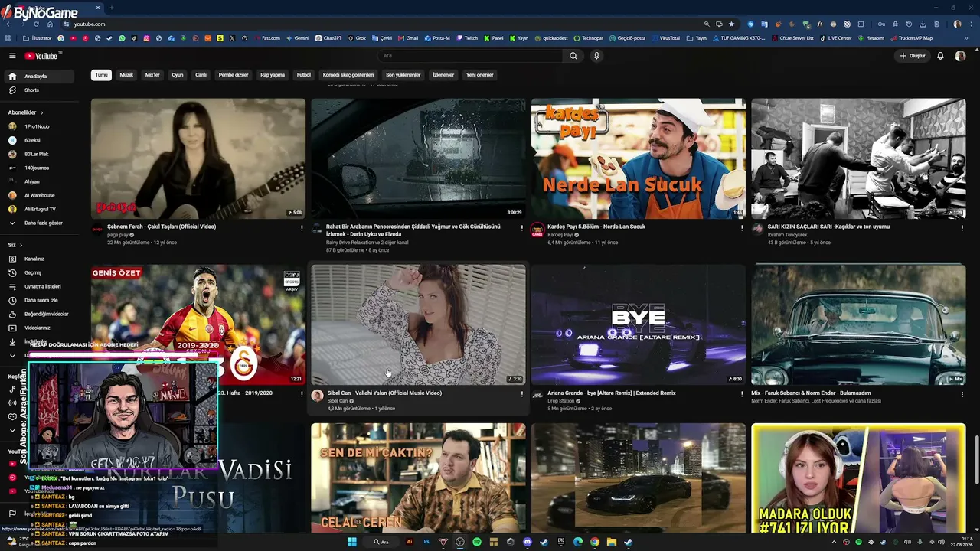Select the Pembe diziler filter chip

tap(234, 75)
